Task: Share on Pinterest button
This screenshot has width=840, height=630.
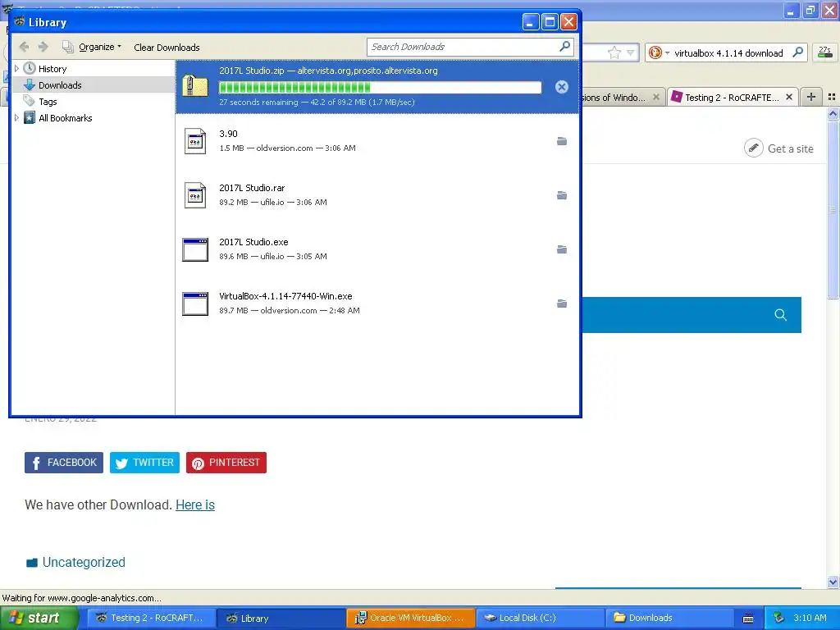Action: pyautogui.click(x=226, y=463)
